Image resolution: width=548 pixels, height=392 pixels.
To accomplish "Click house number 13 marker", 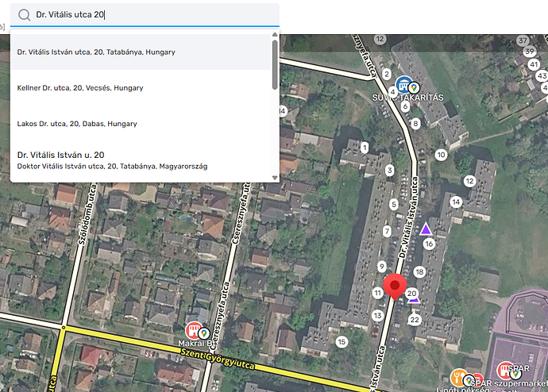I will coord(377,316).
